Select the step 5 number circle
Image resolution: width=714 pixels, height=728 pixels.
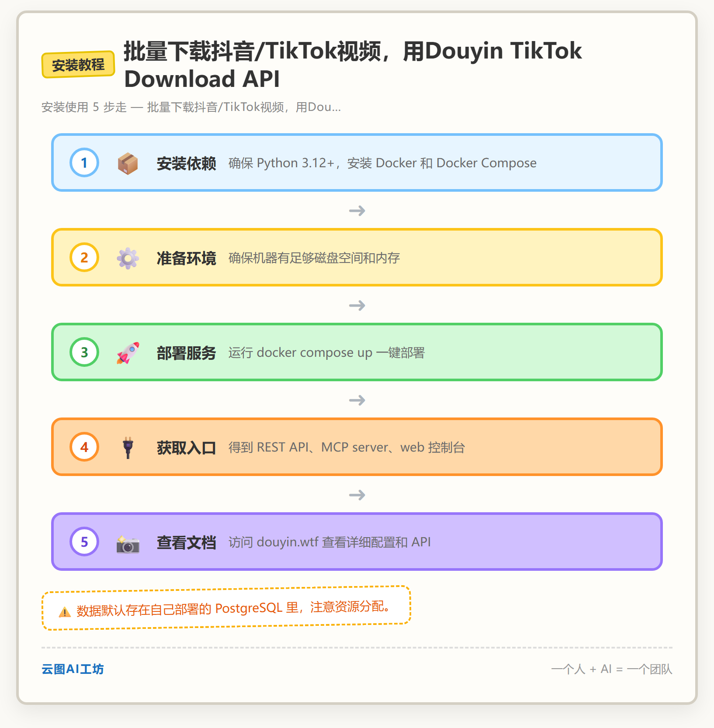84,542
